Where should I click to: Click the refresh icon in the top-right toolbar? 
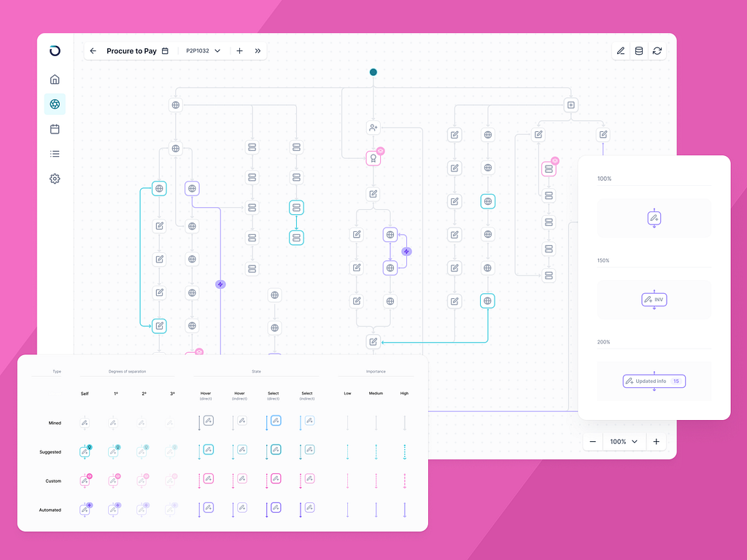[657, 51]
